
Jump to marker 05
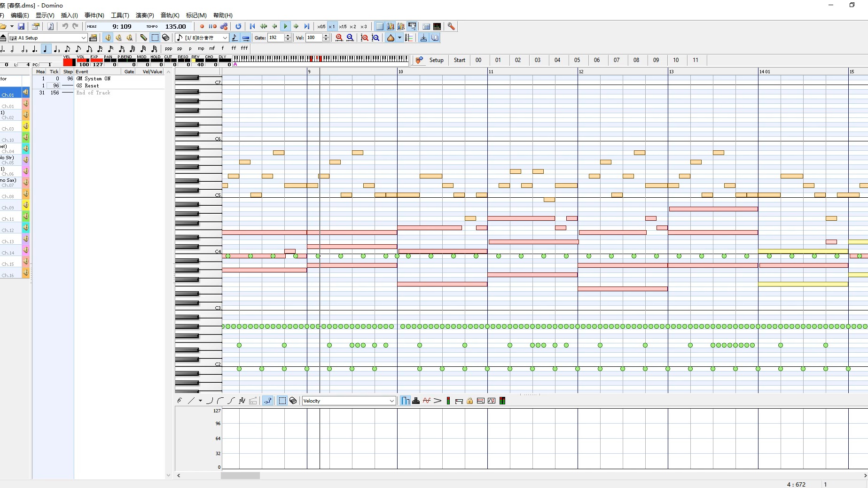pos(577,60)
